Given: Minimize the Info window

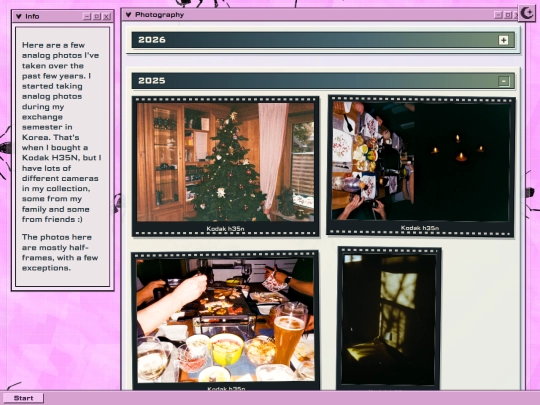Looking at the screenshot, I should pyautogui.click(x=87, y=16).
